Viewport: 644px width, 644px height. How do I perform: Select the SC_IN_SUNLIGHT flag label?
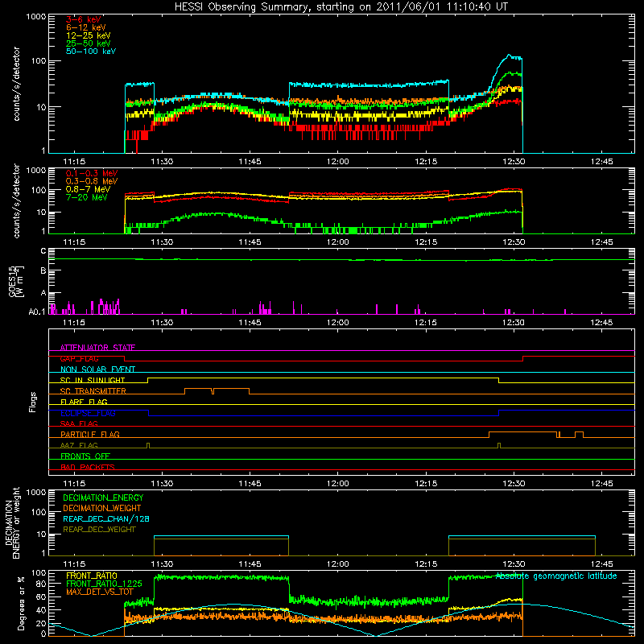click(x=93, y=380)
